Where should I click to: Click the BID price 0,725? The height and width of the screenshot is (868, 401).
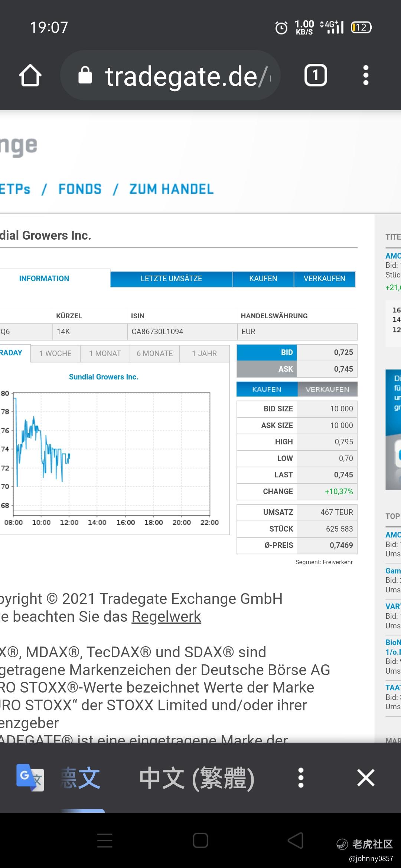(x=343, y=352)
